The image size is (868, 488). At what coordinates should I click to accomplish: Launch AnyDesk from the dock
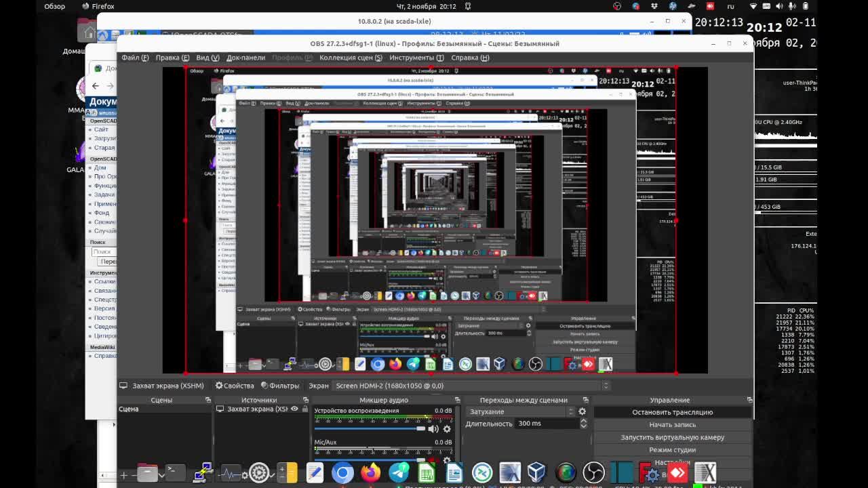678,472
